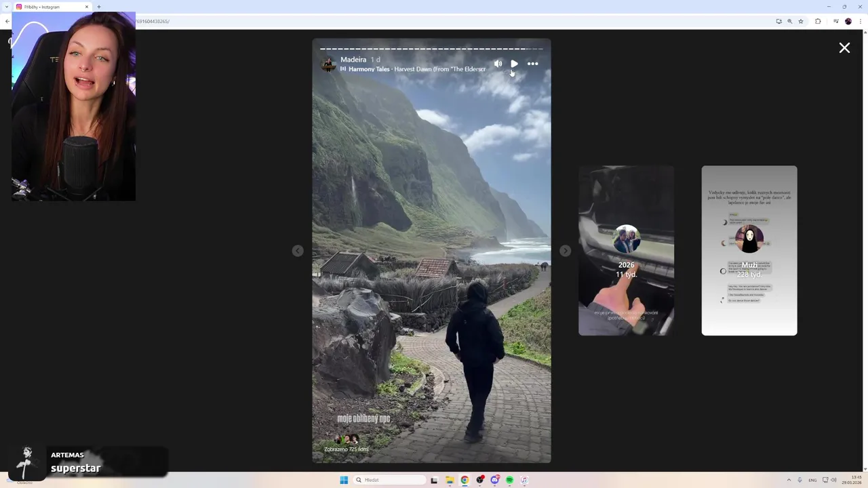Open the story three-dots options menu
This screenshot has width=868, height=488.
[533, 64]
